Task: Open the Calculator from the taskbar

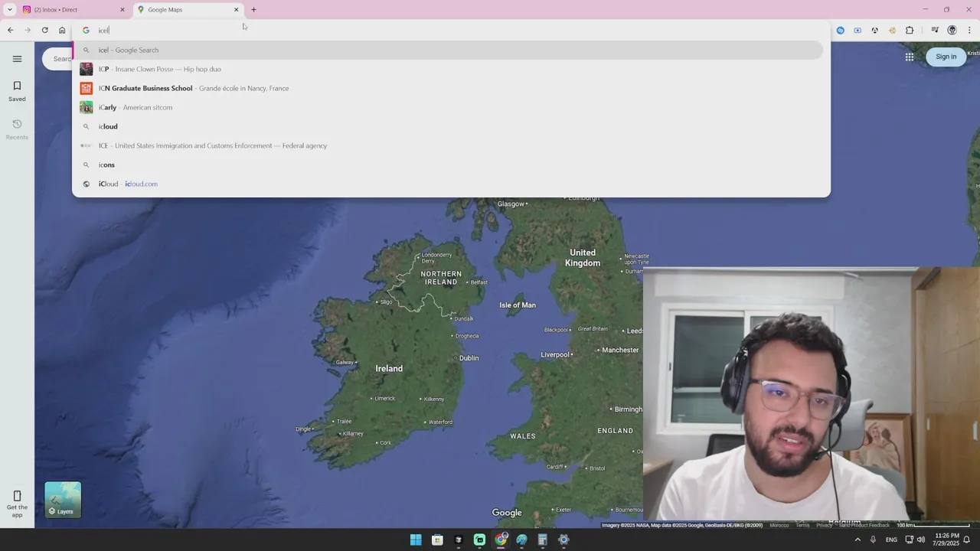Action: [542, 540]
